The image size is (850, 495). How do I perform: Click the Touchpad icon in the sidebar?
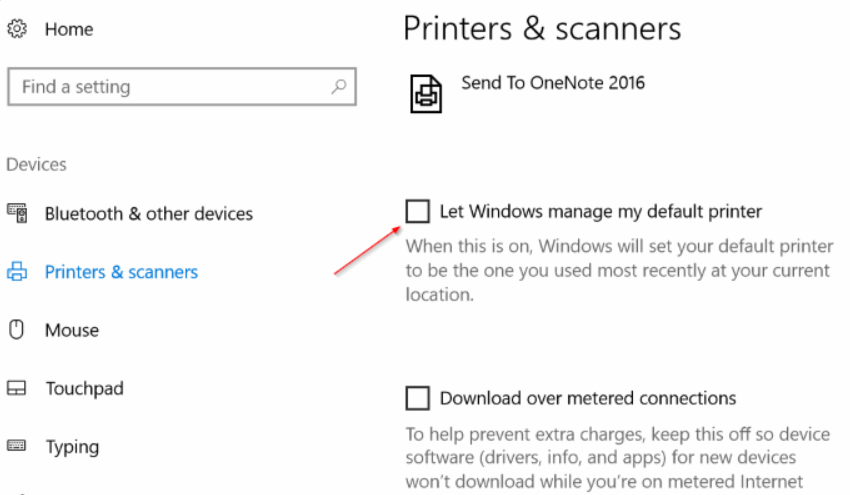click(x=17, y=388)
